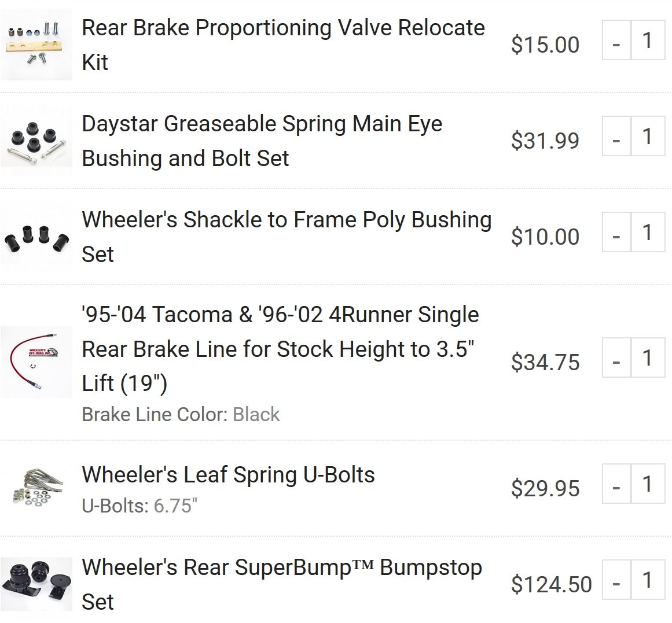Click quantity field for Valve Relocate Kit
The height and width of the screenshot is (623, 672).
[648, 40]
